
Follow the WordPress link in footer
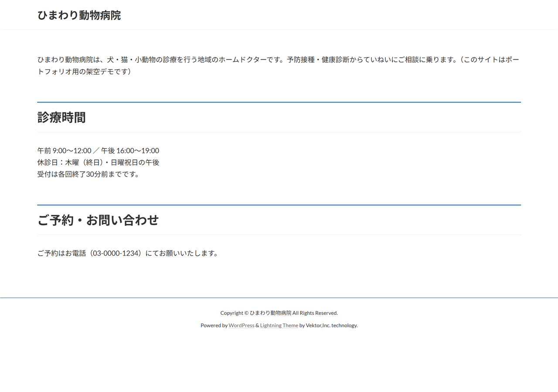[242, 325]
